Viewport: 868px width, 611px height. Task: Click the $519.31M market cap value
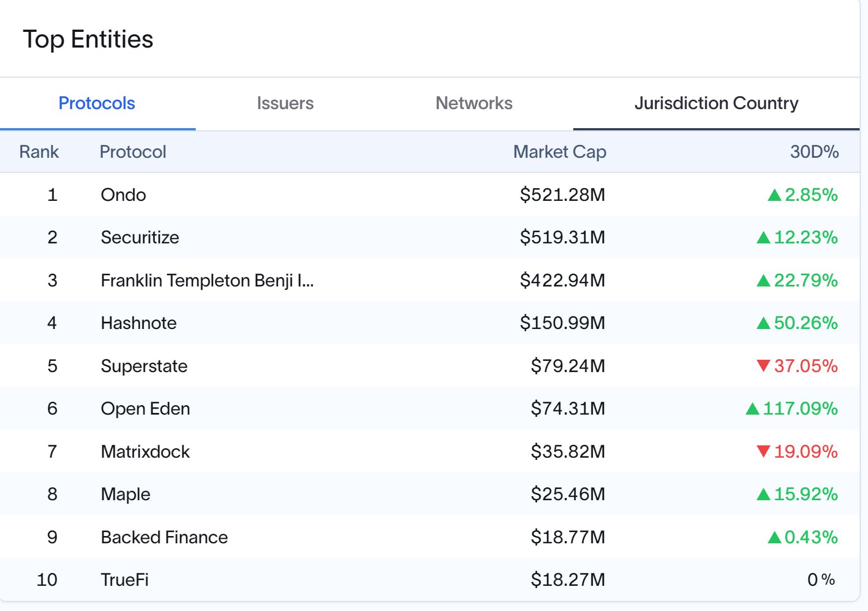[563, 237]
